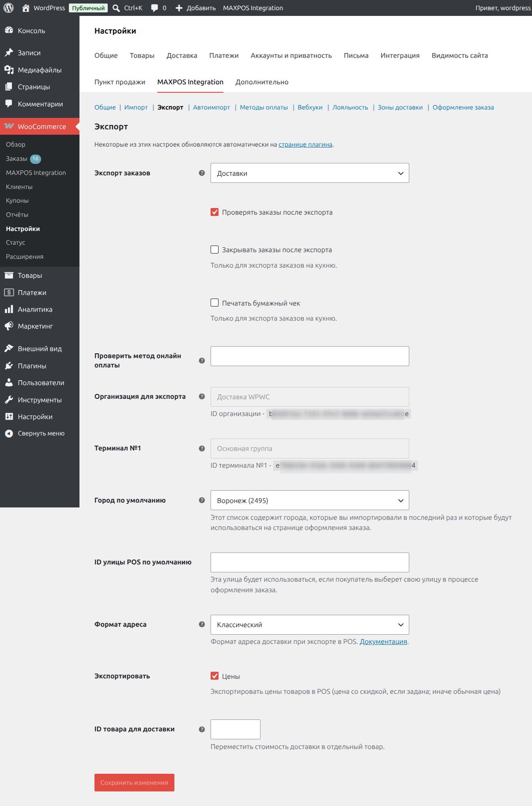Open the Документация link
Screen dimensions: 532x806
click(383, 641)
